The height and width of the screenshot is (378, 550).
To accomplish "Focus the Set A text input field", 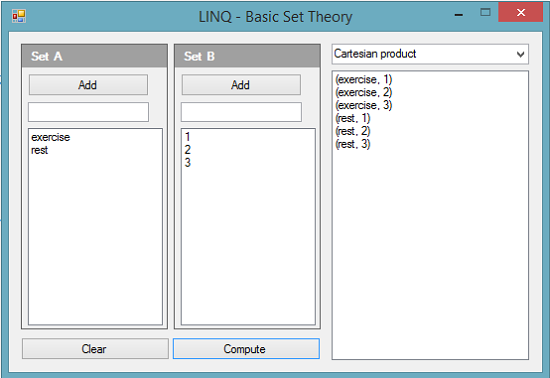I will (x=88, y=112).
